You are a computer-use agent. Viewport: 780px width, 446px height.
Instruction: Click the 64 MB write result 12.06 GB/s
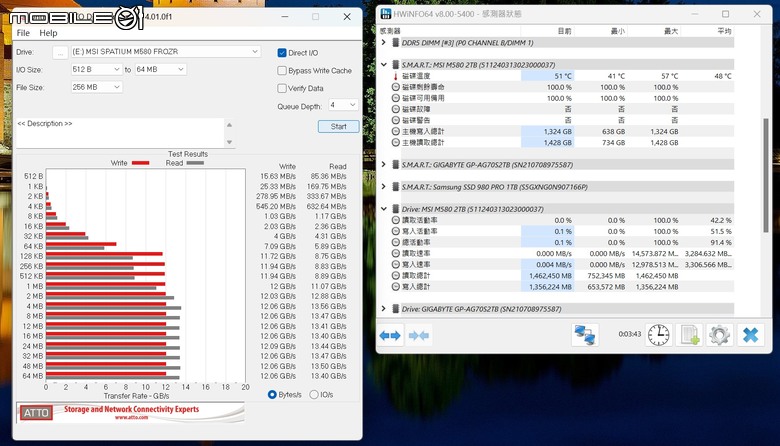tap(278, 376)
